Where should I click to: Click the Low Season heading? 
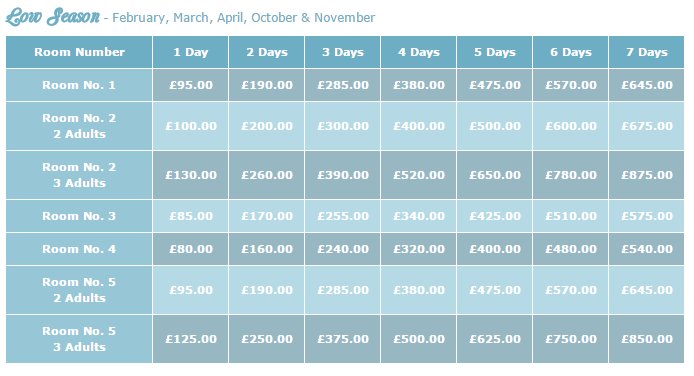(x=53, y=17)
